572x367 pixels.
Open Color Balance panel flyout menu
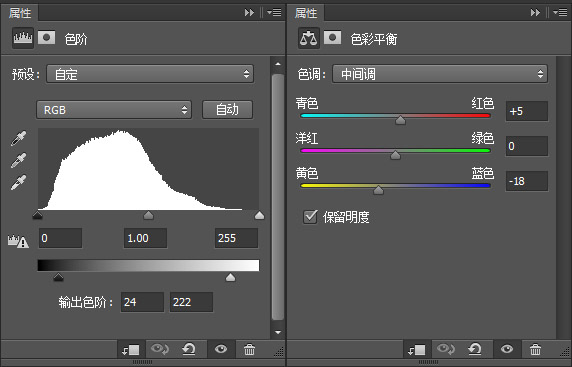click(x=560, y=13)
